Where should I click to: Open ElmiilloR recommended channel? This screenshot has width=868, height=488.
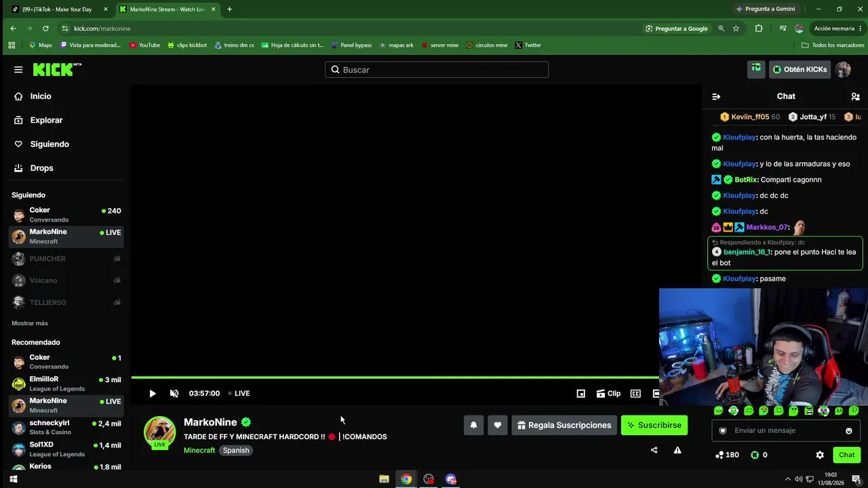pos(66,384)
